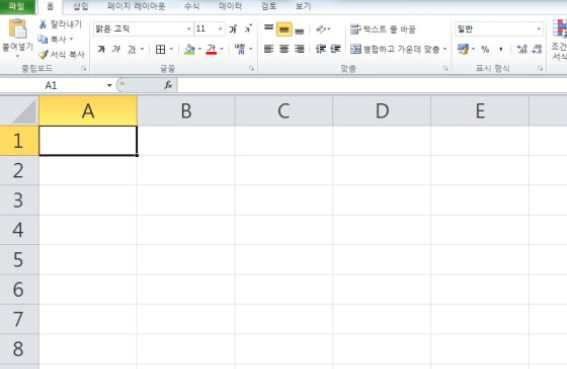
Task: Toggle bottom vertical alignment
Action: pos(299,31)
